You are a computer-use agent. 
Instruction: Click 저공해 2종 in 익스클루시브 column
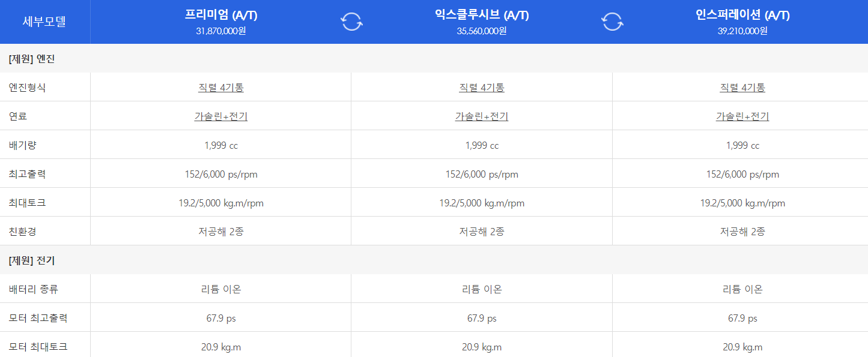pyautogui.click(x=482, y=232)
